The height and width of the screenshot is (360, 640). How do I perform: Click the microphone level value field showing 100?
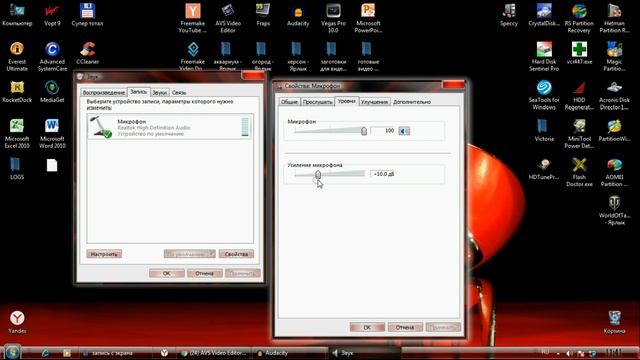383,131
